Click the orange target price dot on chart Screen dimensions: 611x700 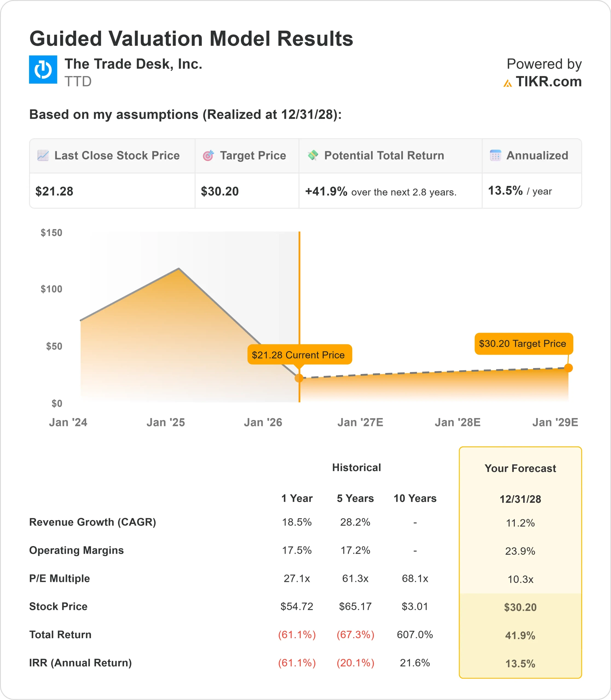pyautogui.click(x=568, y=368)
